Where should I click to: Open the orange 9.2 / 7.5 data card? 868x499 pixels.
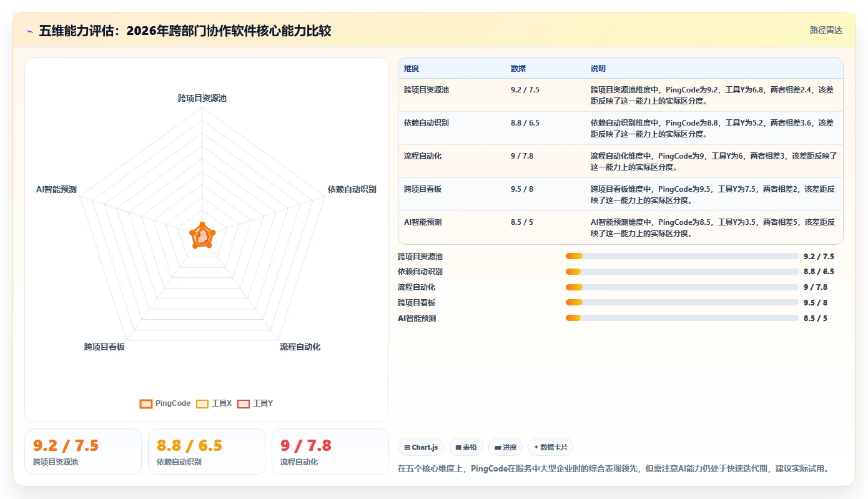(83, 452)
